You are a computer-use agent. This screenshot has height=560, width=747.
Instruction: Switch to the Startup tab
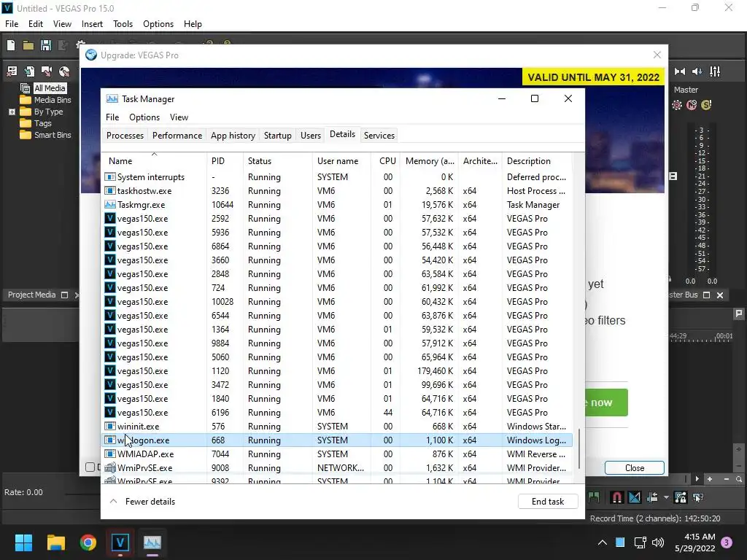point(278,135)
